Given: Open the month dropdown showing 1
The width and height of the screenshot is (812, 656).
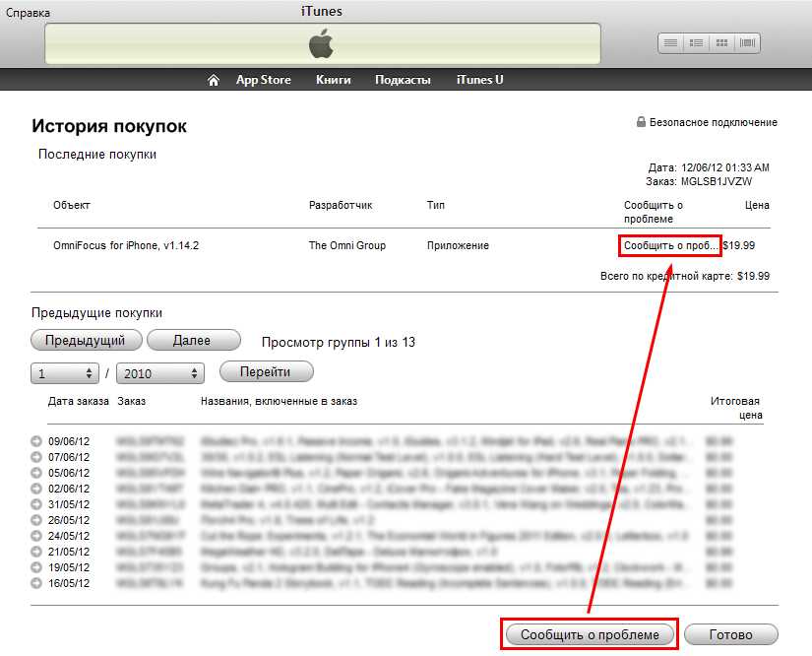Looking at the screenshot, I should pyautogui.click(x=65, y=373).
